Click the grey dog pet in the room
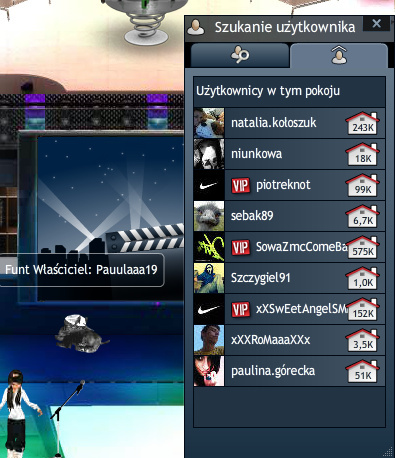Image resolution: width=395 pixels, height=458 pixels. click(x=81, y=334)
